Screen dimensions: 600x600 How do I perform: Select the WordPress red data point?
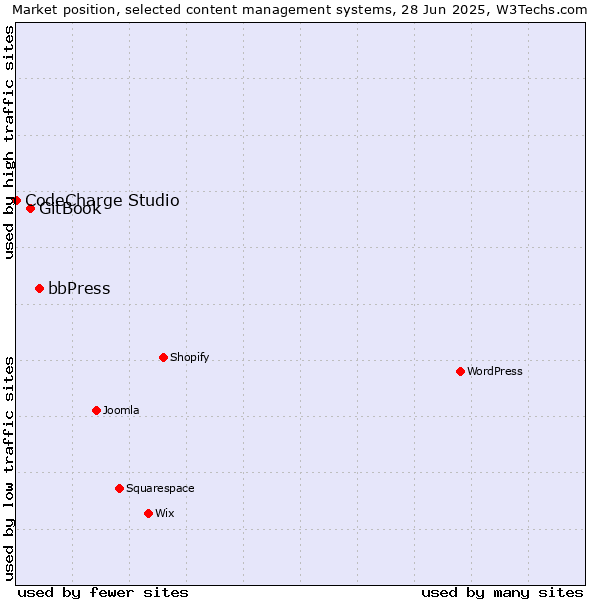(460, 371)
